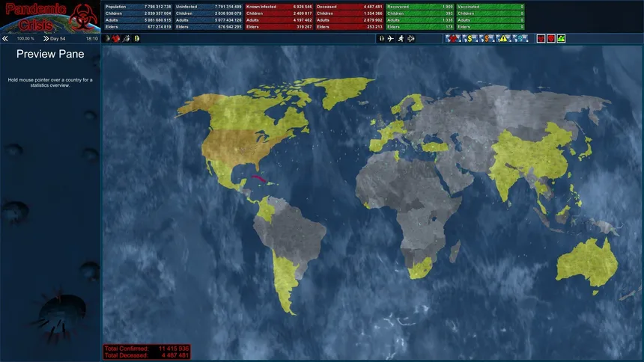The height and width of the screenshot is (362, 644).
Task: Click the Pandemic Crisis logo
Action: [x=50, y=16]
